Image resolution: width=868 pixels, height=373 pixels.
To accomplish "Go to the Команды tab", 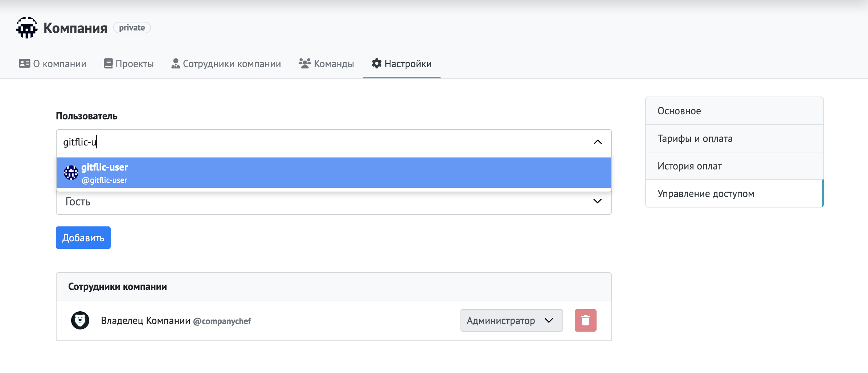I will 326,63.
